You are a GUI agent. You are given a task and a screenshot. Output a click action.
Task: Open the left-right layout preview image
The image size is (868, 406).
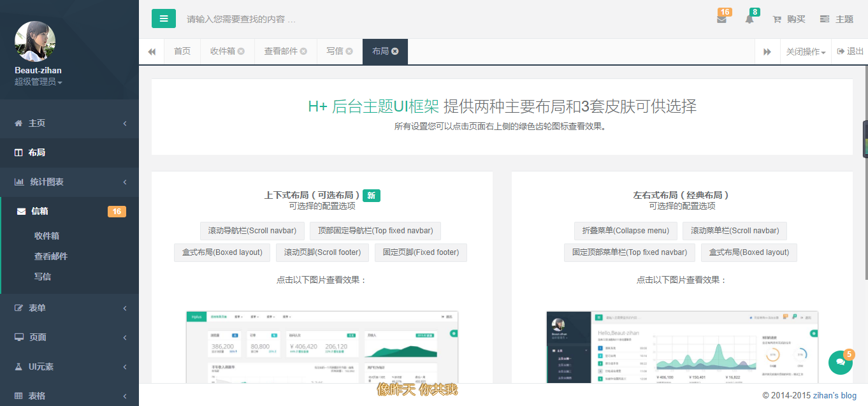coord(682,347)
